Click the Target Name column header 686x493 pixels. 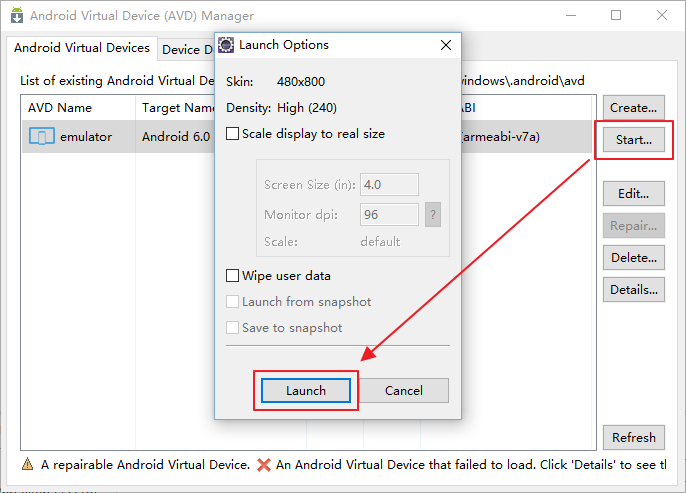pyautogui.click(x=175, y=108)
